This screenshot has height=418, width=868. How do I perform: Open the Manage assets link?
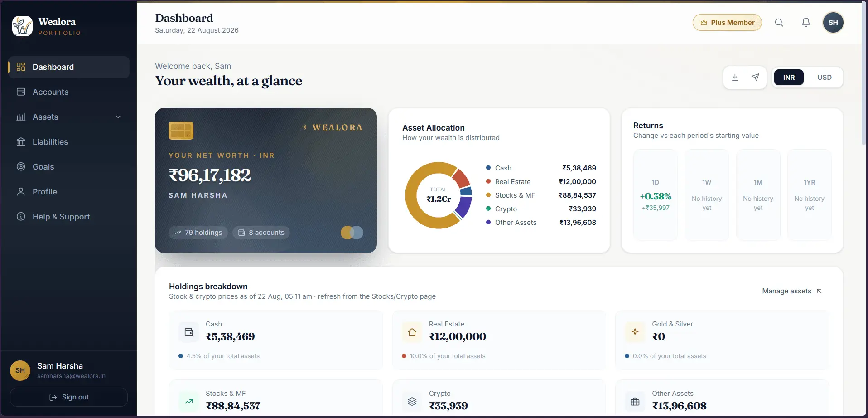coord(792,291)
